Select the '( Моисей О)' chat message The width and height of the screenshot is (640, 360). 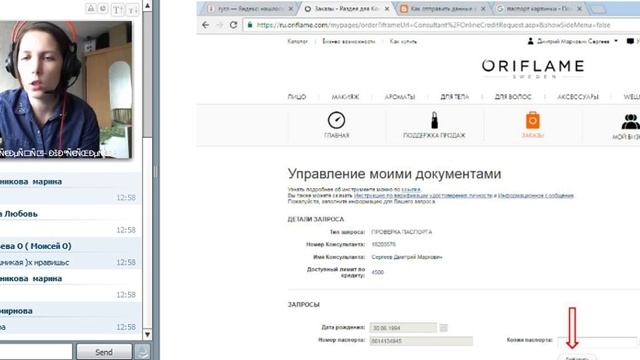(x=70, y=253)
